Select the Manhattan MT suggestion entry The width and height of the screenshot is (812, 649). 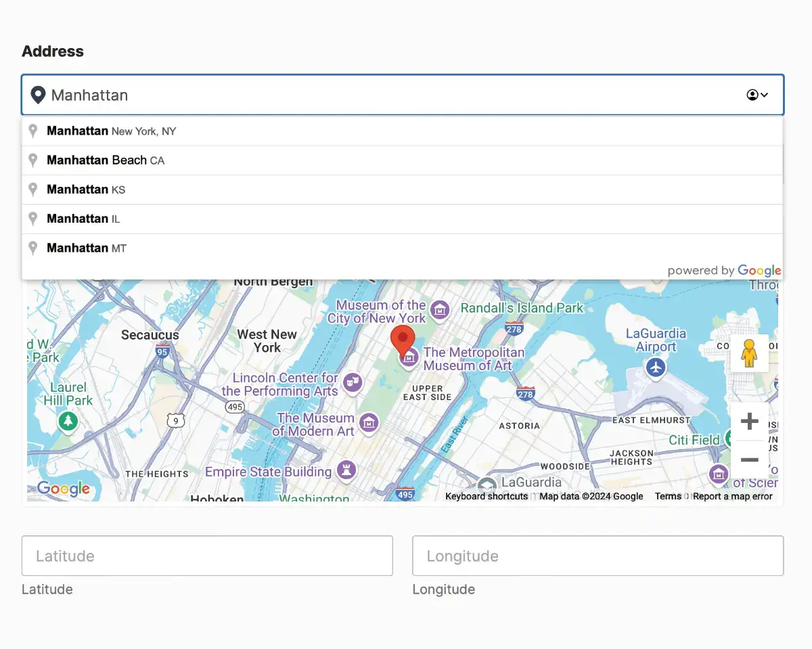click(x=85, y=248)
